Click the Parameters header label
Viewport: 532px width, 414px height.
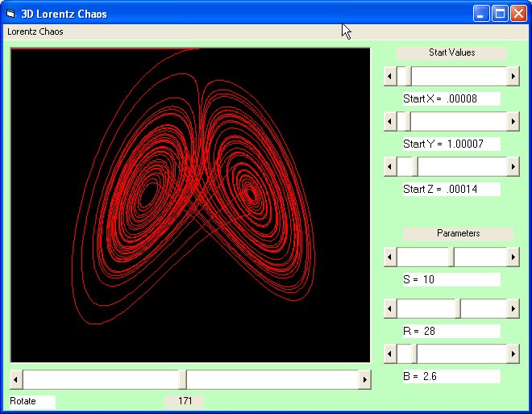(458, 233)
